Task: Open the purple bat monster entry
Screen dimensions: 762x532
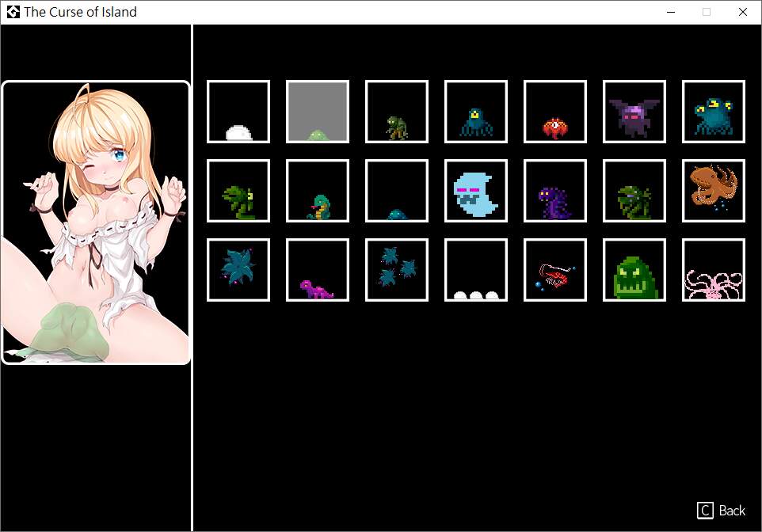Action: click(634, 112)
